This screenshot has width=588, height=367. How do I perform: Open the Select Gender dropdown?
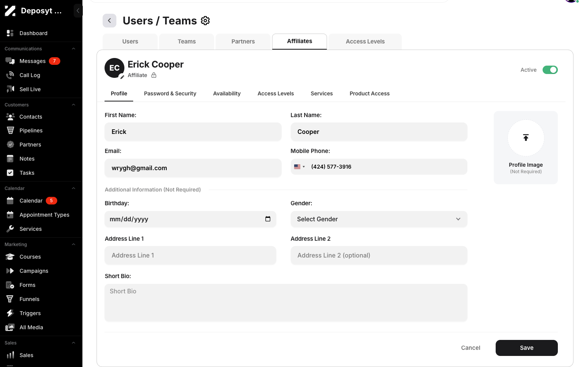tap(379, 219)
